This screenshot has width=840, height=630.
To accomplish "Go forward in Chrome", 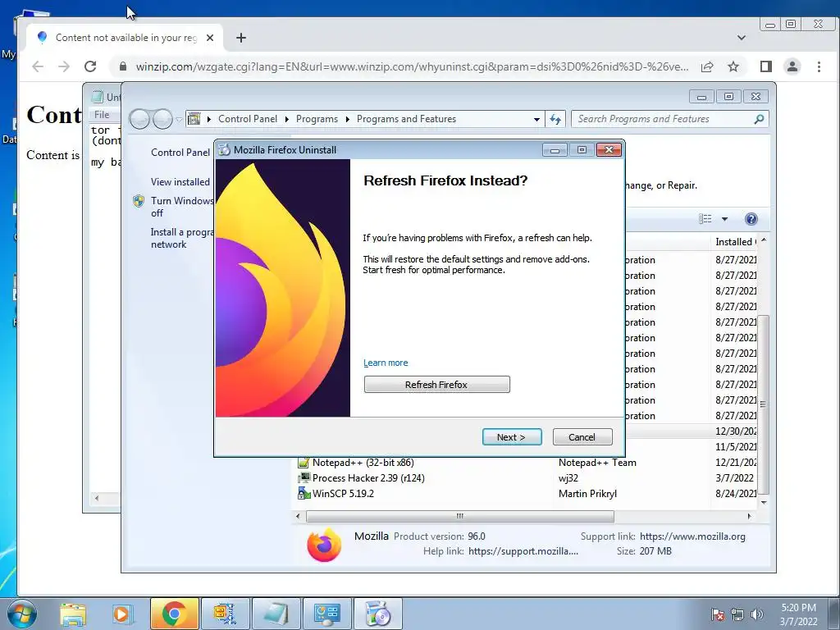I will click(64, 66).
